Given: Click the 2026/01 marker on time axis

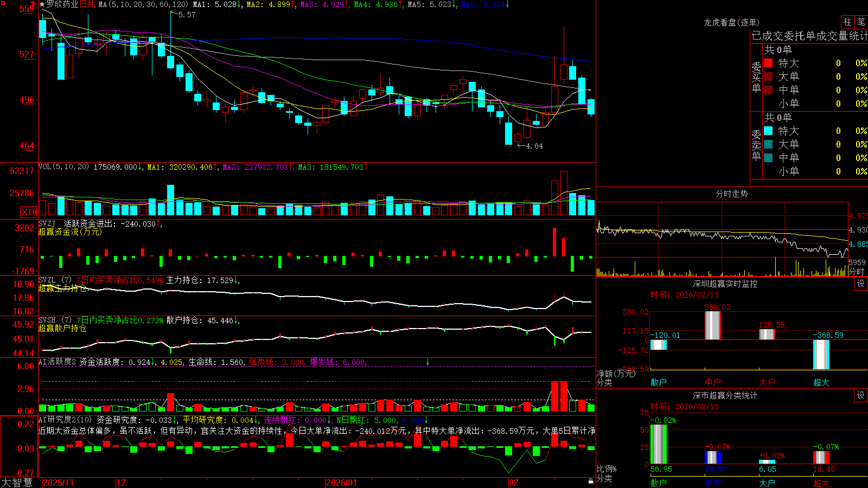Looking at the screenshot, I should pos(342,483).
